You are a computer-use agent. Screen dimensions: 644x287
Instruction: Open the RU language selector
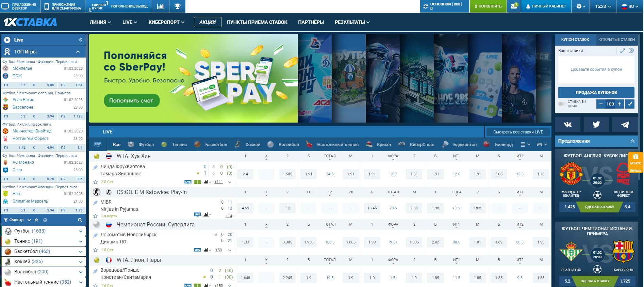click(630, 6)
